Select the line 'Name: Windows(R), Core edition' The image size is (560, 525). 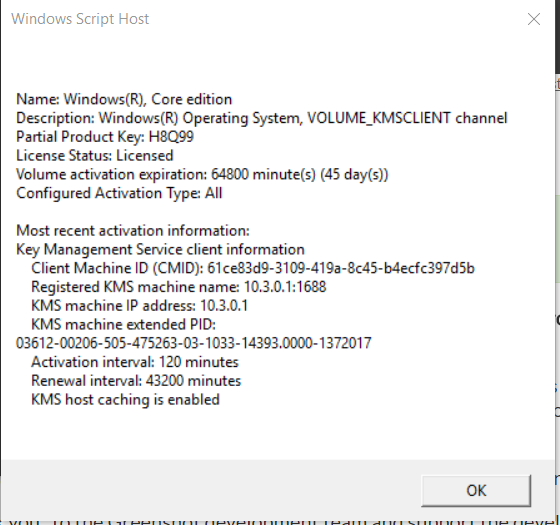(x=124, y=99)
